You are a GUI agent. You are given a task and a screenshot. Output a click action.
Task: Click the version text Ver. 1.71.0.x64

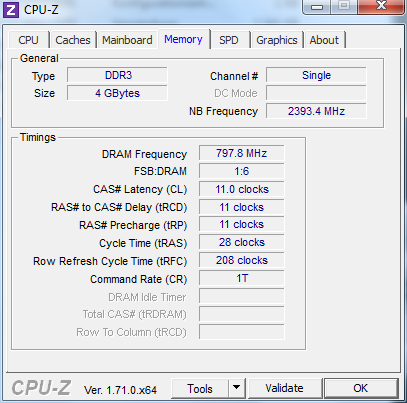120,390
